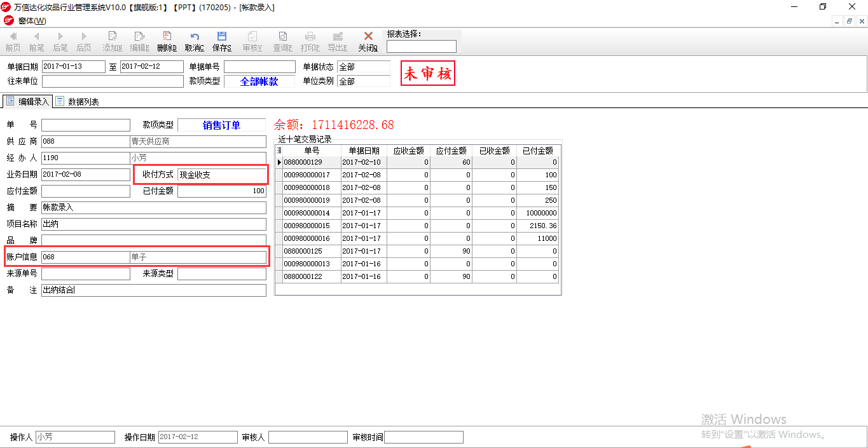The image size is (868, 448).
Task: Click the 取消 (Cancel) undo icon
Action: click(195, 37)
